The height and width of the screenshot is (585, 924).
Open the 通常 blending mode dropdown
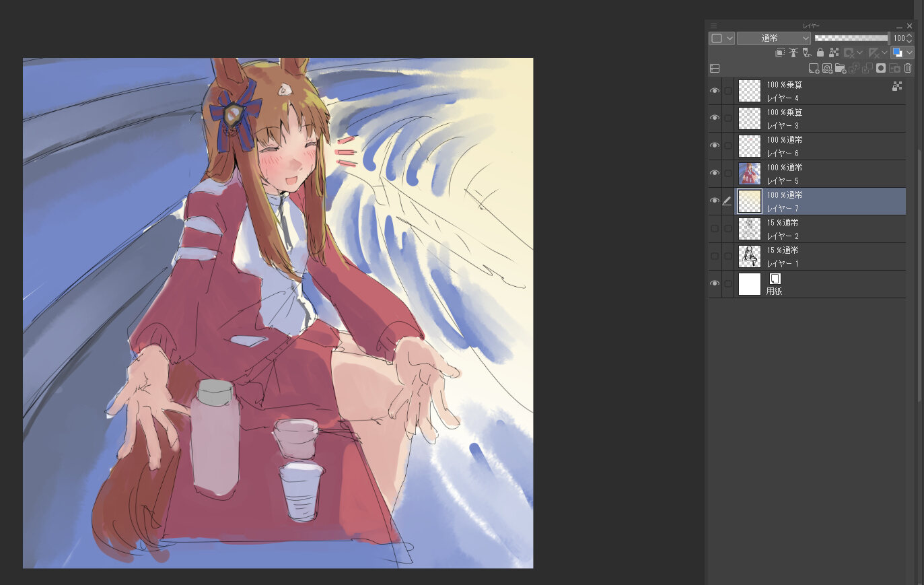(774, 38)
